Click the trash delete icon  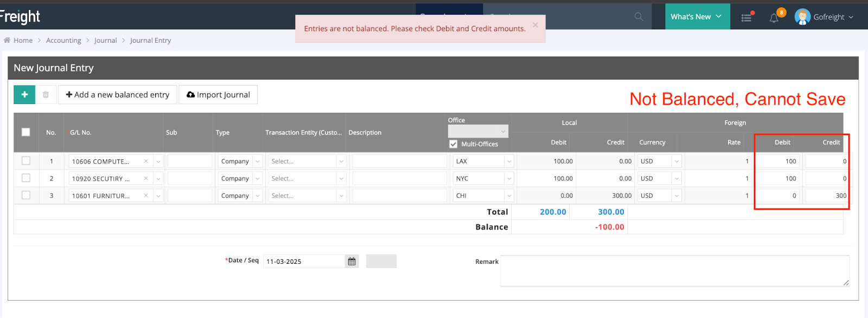pyautogui.click(x=46, y=95)
